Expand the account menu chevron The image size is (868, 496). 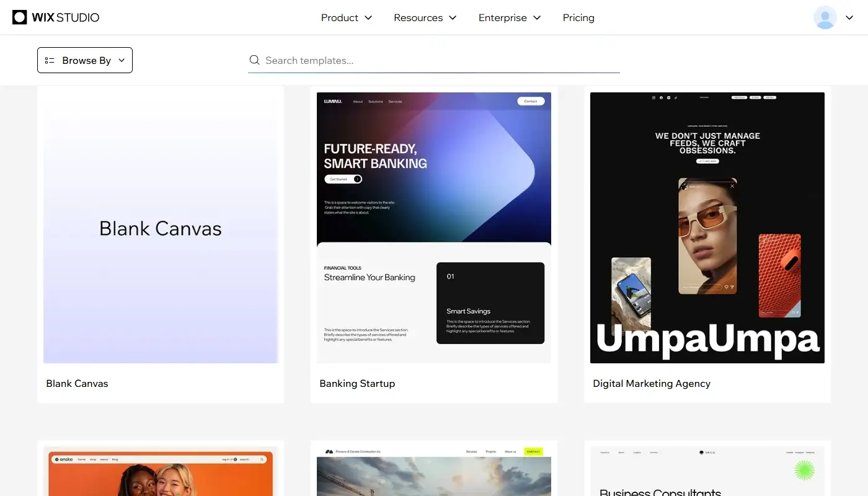(849, 17)
